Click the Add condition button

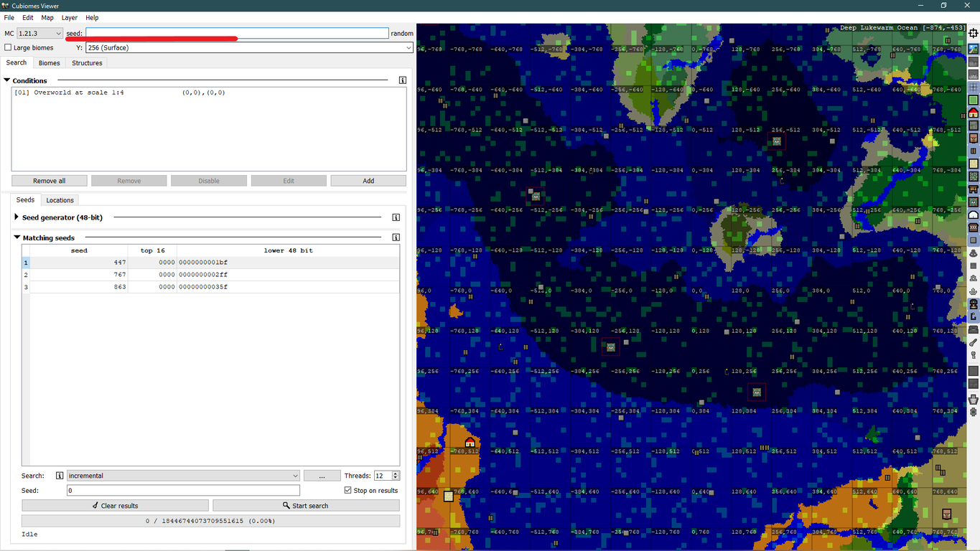(x=368, y=181)
